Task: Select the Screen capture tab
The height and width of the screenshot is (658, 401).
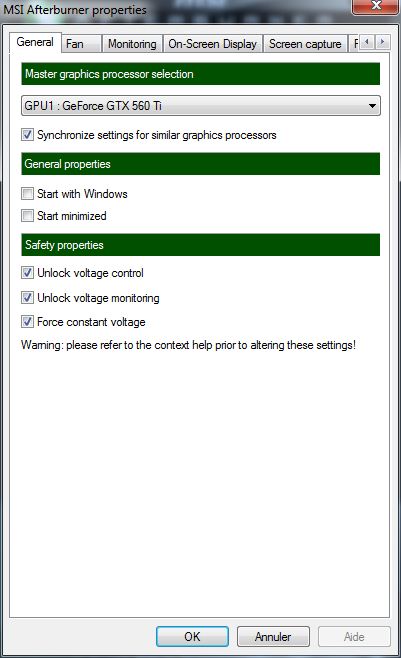Action: (x=305, y=44)
